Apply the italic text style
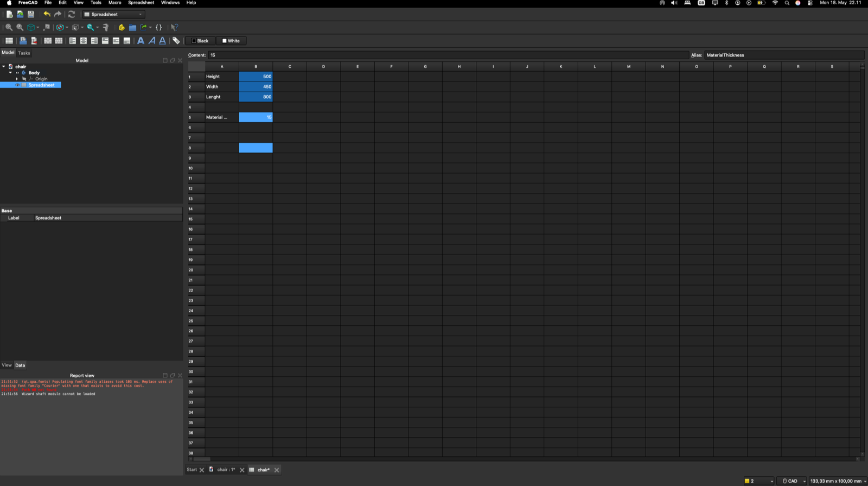Image resolution: width=868 pixels, height=486 pixels. (x=152, y=41)
